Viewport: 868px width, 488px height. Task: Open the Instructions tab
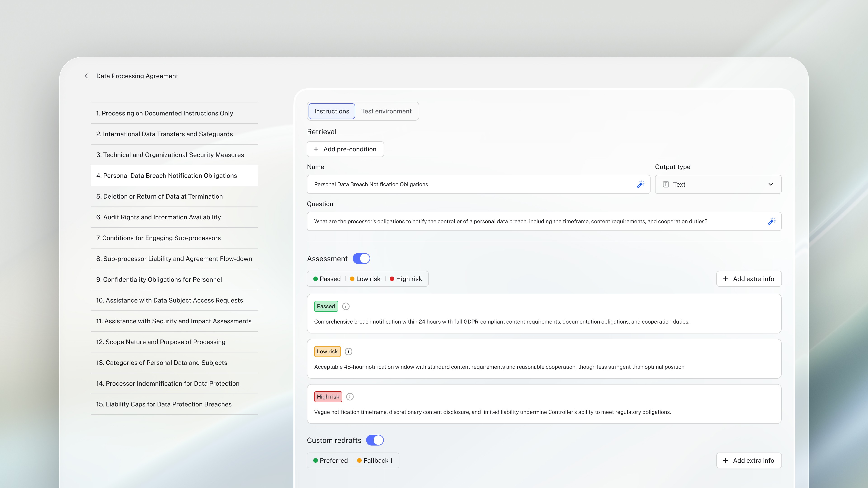332,111
